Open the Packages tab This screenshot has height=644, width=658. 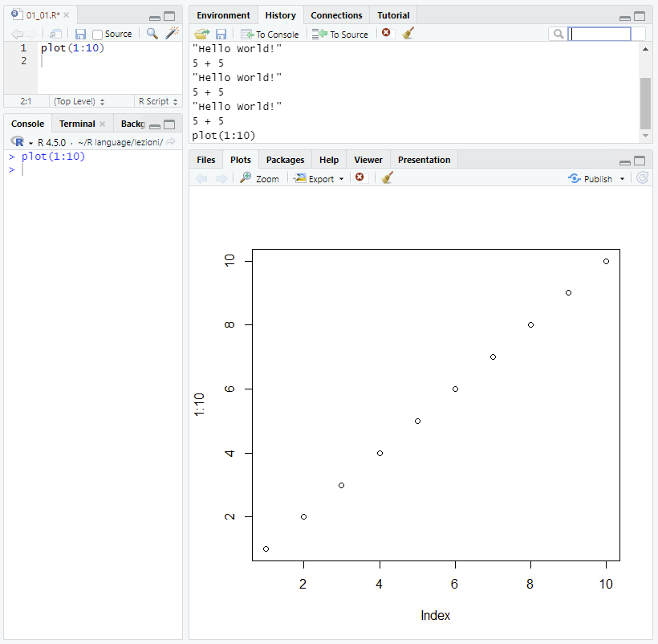pos(285,160)
